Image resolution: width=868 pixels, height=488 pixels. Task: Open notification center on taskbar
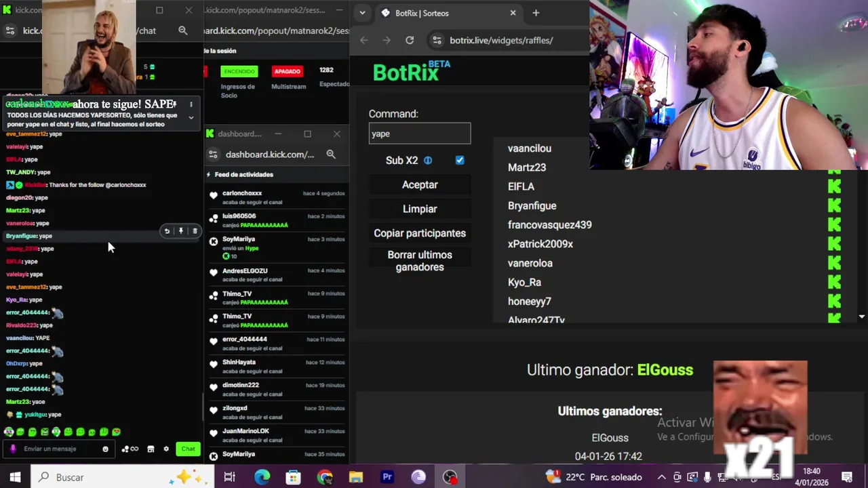click(846, 477)
